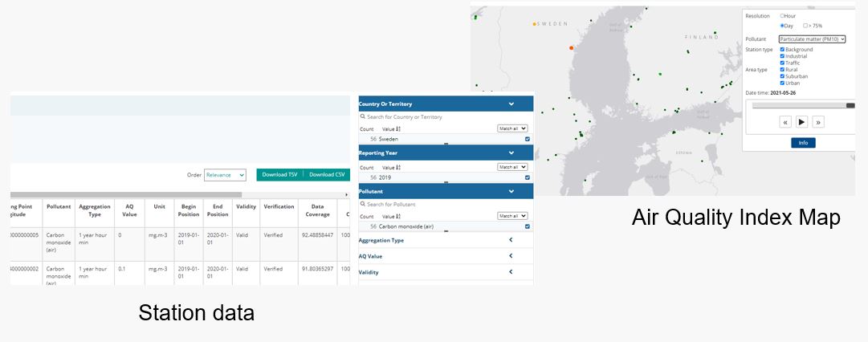Click the sort icon in Pollutant Value header

coord(398,216)
